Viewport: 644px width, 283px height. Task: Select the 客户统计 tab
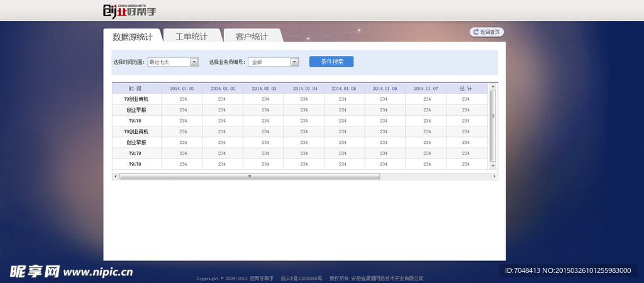coord(252,36)
